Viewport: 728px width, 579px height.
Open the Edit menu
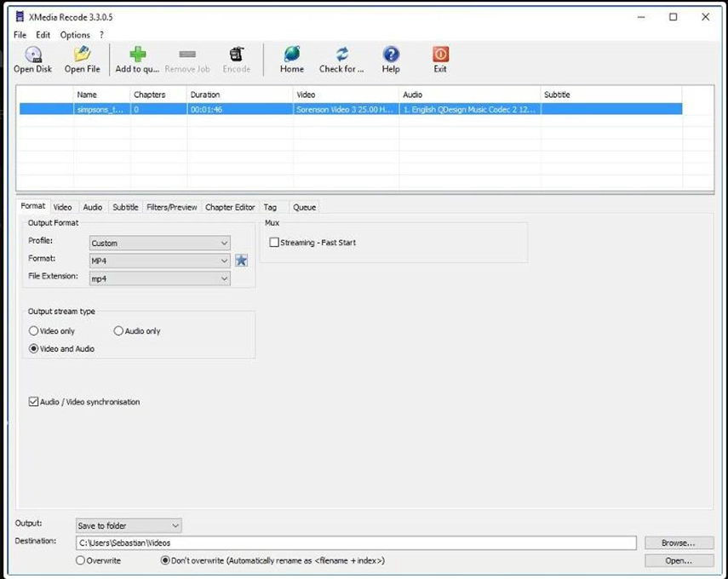click(x=43, y=35)
